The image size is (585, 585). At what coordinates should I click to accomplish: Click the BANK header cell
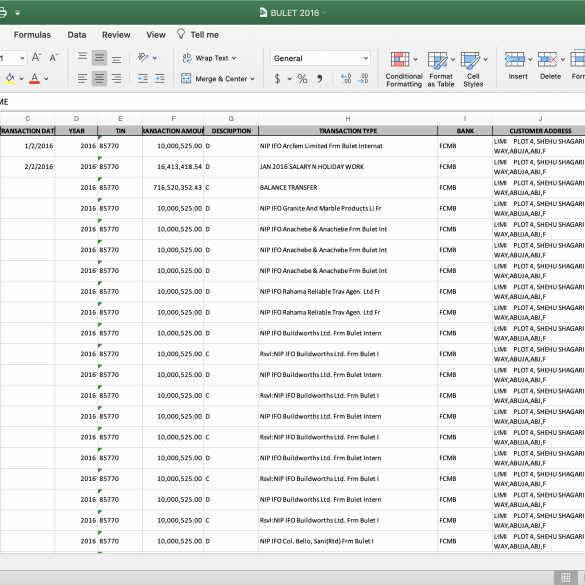[x=465, y=131]
